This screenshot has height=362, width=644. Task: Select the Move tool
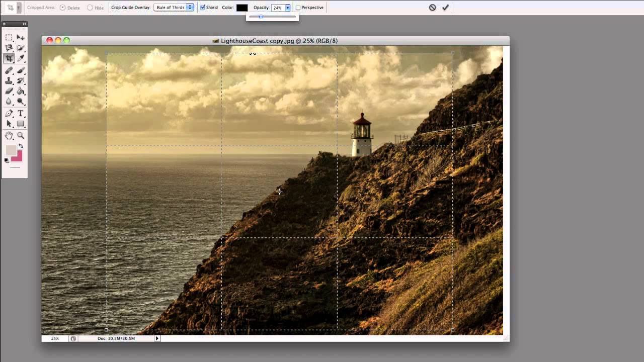pos(21,38)
